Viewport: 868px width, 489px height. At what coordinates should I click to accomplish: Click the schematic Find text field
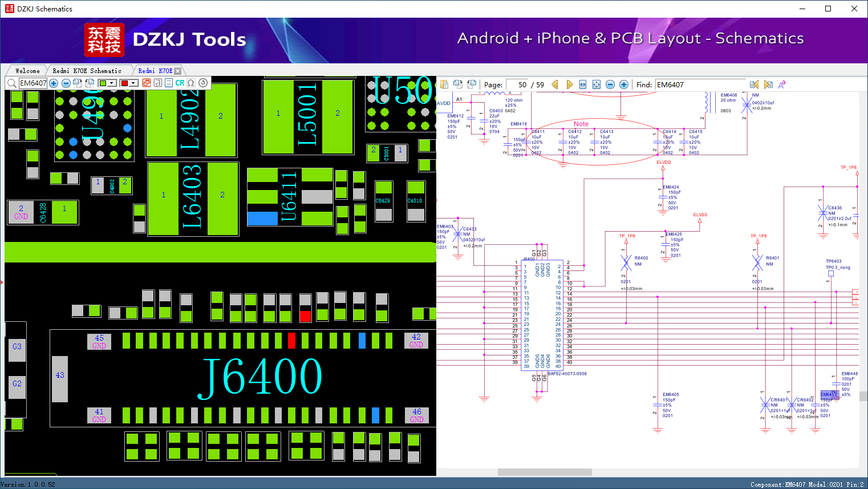pyautogui.click(x=700, y=84)
